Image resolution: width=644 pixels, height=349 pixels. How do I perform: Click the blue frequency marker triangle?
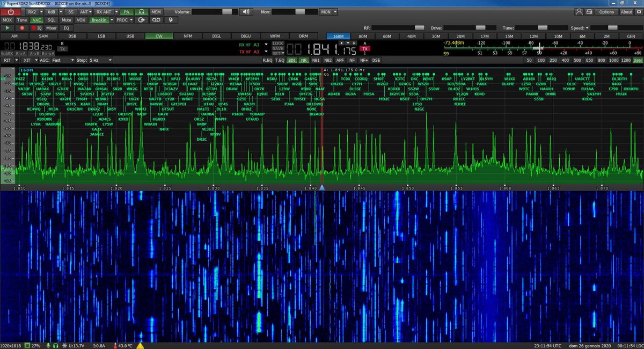(x=321, y=187)
